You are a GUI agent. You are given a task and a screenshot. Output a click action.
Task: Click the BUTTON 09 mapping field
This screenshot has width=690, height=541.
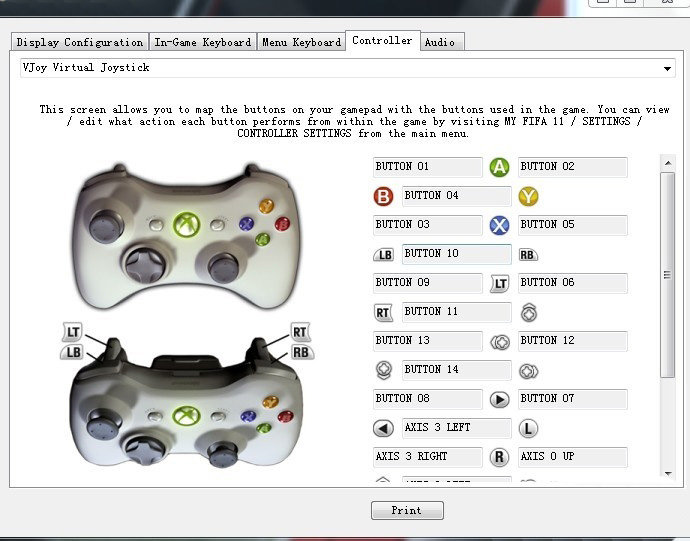(x=428, y=283)
